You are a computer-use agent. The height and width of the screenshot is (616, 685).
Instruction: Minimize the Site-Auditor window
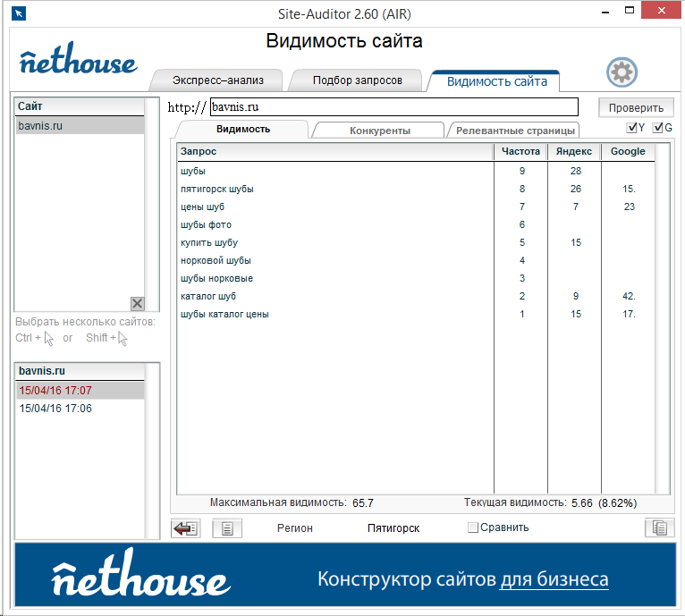pos(607,13)
